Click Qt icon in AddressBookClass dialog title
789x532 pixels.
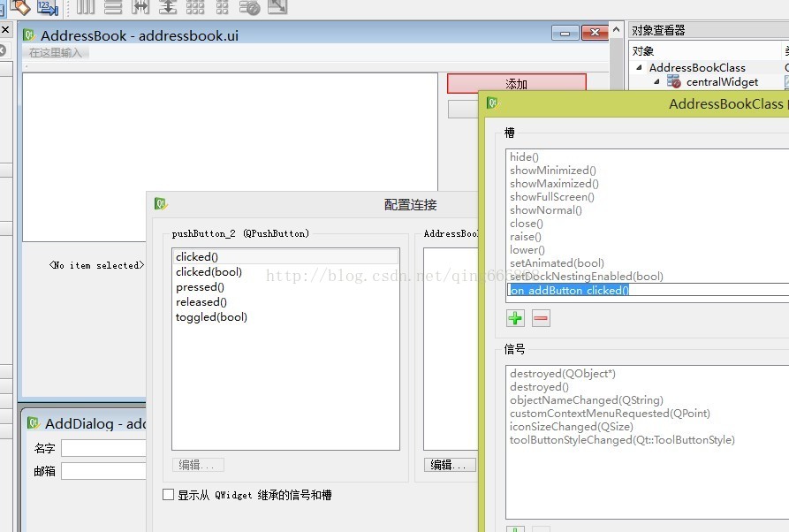pos(491,103)
